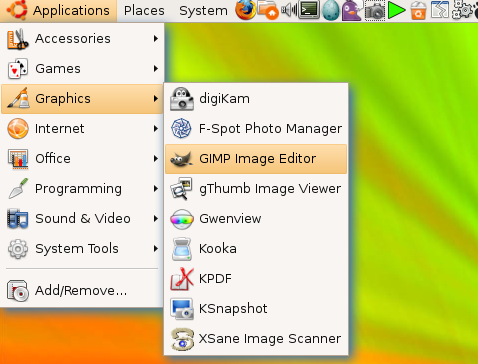478x364 pixels.
Task: Select the Programming label
Action: tap(78, 189)
